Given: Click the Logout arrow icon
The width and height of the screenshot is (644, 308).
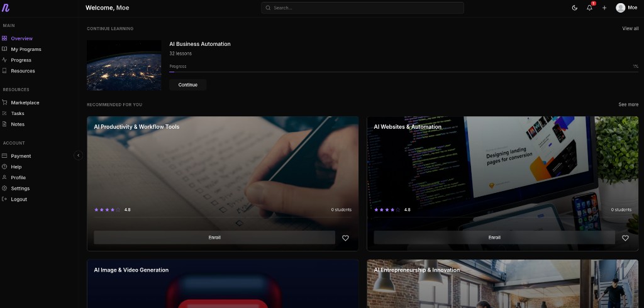Looking at the screenshot, I should pos(4,199).
